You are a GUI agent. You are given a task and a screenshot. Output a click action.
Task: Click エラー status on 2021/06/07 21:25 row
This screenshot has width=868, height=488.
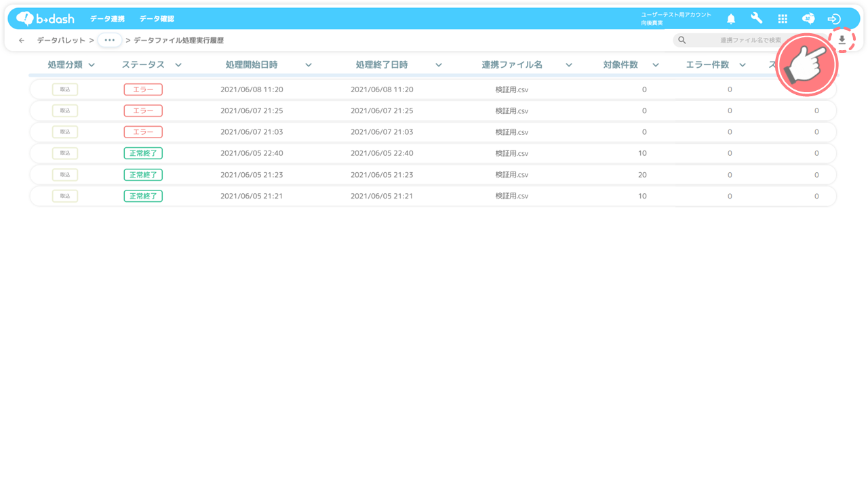[x=143, y=110]
